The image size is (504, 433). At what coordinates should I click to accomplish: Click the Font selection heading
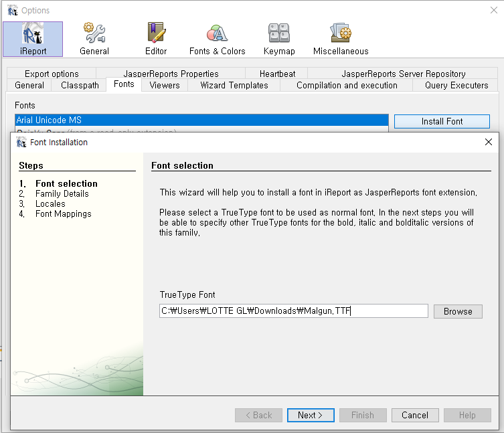click(x=182, y=165)
